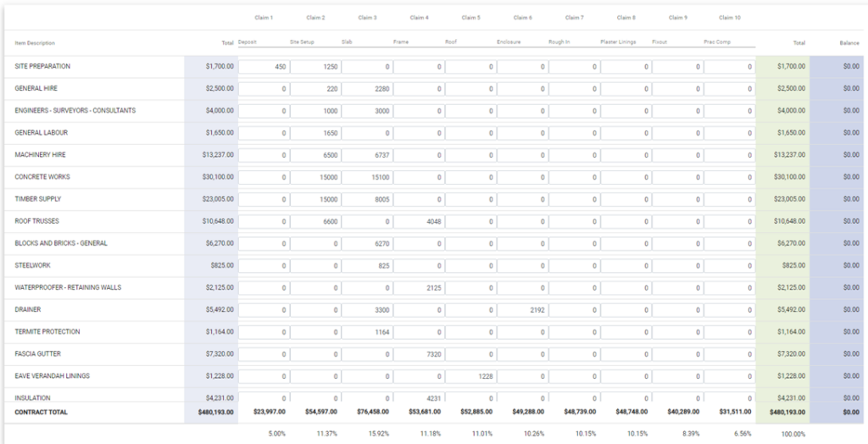Viewport: 868px width, 444px height.
Task: Edit the General Hire Slab value 2280
Action: coord(367,89)
